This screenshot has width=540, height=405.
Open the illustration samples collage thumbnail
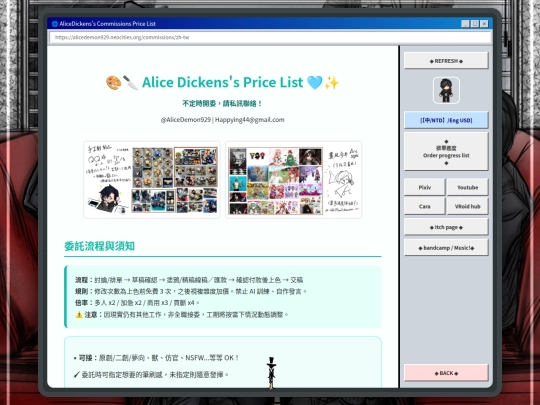click(x=293, y=179)
